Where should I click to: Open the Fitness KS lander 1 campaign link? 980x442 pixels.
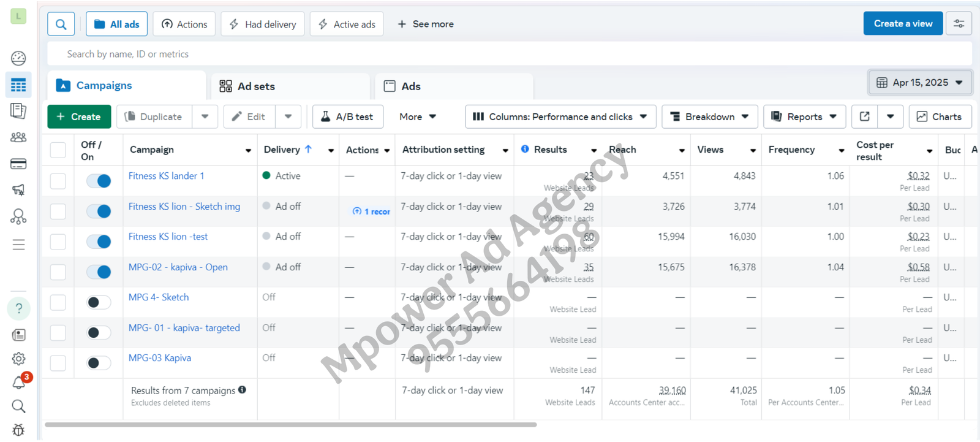167,176
